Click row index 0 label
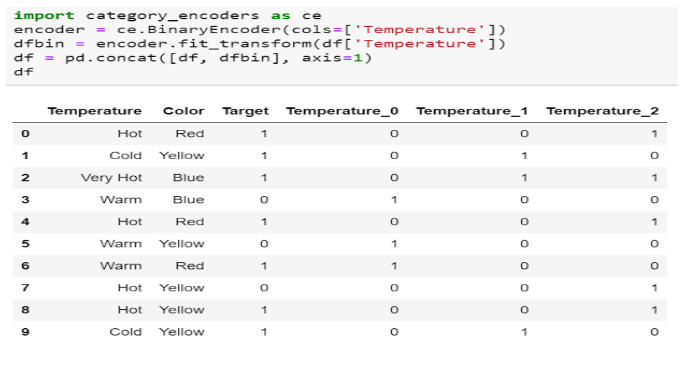Screen dimensions: 688x373 click(x=25, y=133)
